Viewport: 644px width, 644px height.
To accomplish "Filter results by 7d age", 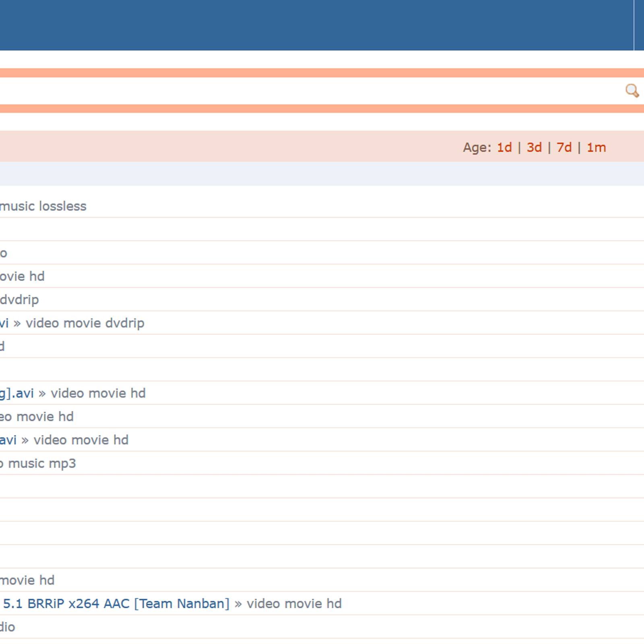I will (564, 147).
